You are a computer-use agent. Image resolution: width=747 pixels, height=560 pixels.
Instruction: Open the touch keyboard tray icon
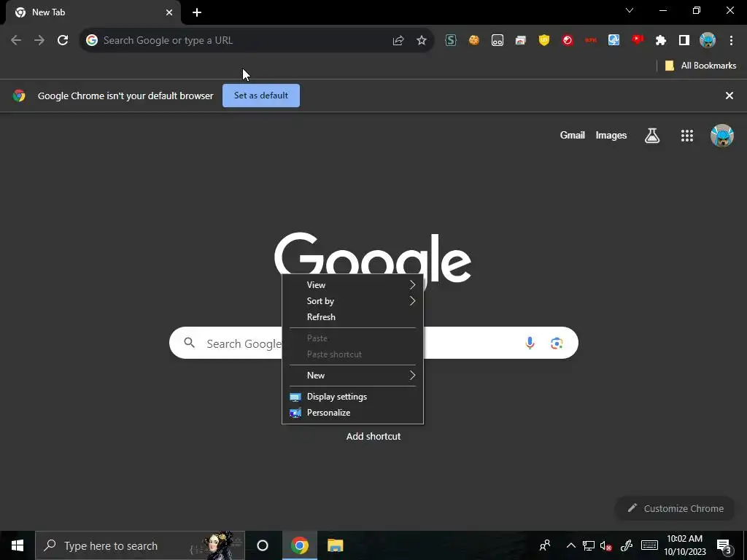(649, 545)
